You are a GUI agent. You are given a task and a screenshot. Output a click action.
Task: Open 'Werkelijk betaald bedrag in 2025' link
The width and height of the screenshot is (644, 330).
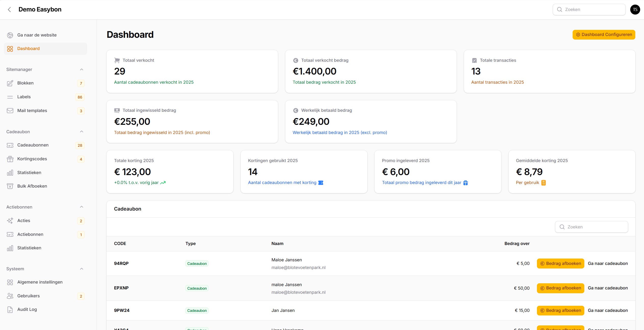click(x=340, y=132)
